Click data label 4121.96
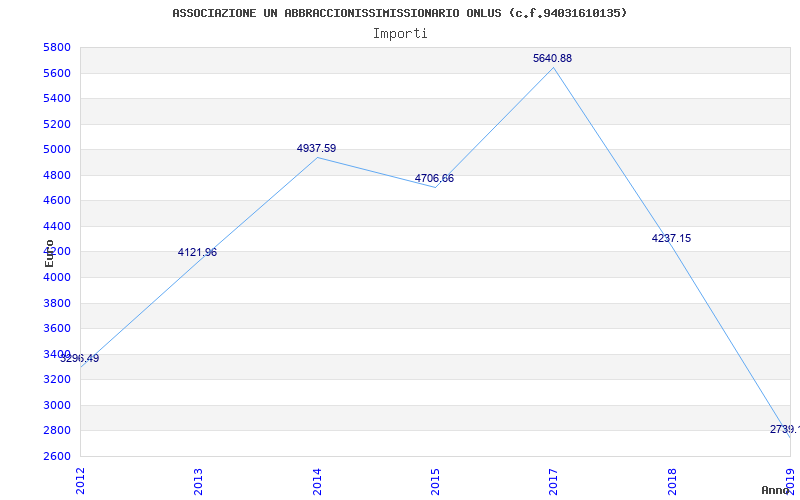 click(197, 252)
